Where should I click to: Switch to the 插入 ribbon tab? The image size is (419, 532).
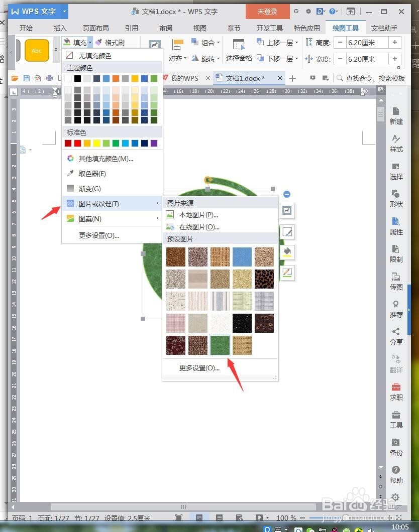point(60,28)
